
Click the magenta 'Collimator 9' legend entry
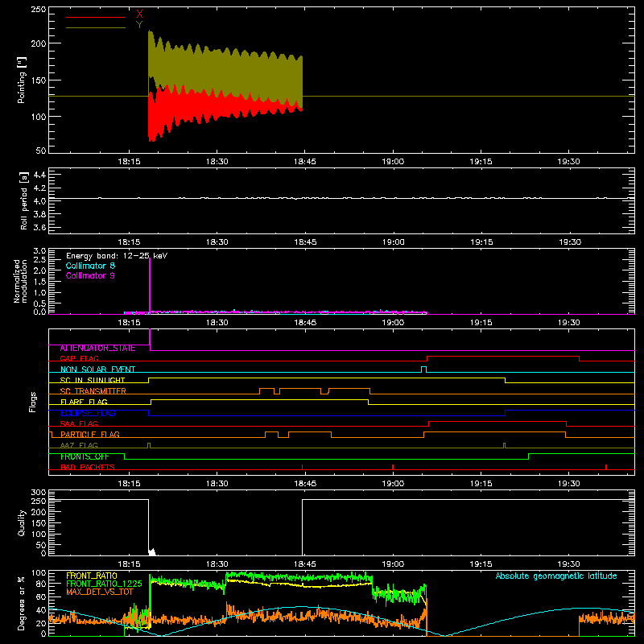point(90,275)
